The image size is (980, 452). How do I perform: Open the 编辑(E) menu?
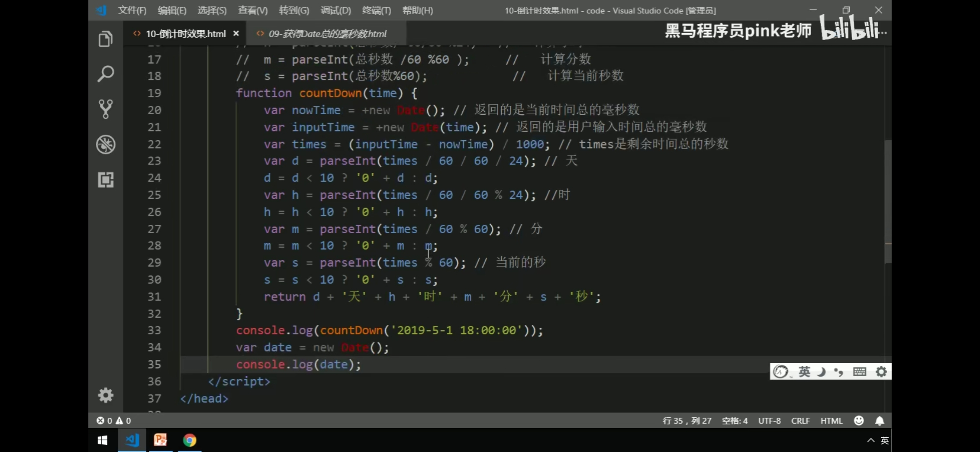[172, 10]
